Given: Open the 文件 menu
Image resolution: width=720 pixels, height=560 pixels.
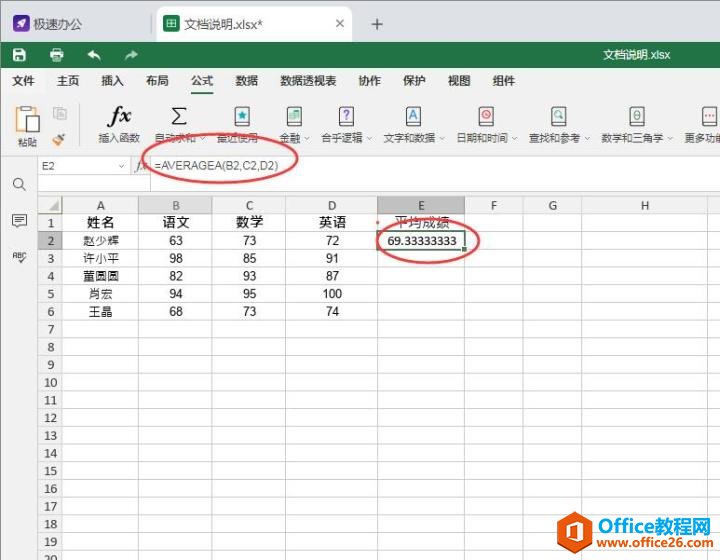Looking at the screenshot, I should [23, 81].
